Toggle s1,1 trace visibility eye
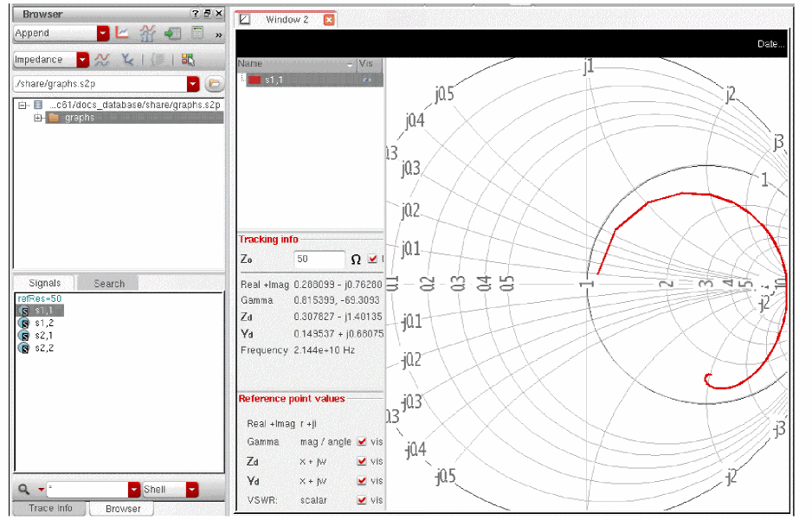This screenshot has height=520, width=812. coord(366,80)
